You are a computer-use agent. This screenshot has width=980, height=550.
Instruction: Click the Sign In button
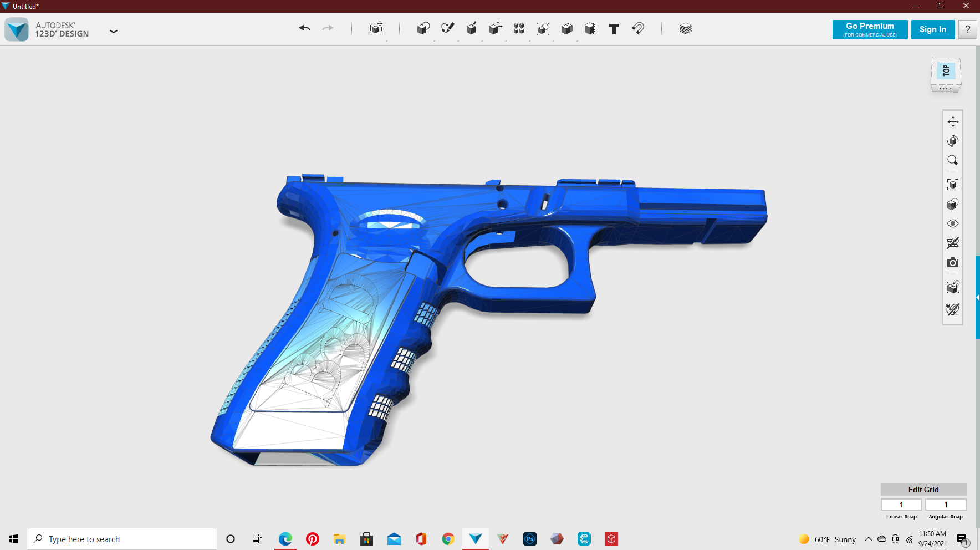point(933,29)
